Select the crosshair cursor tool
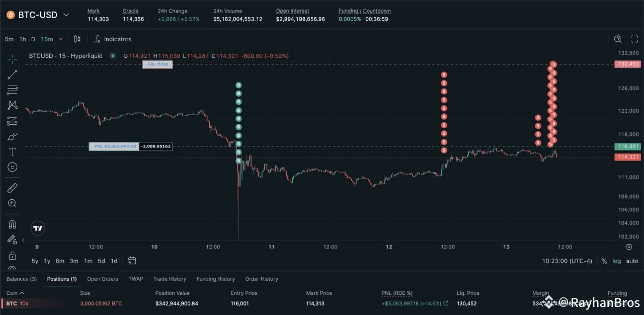The height and width of the screenshot is (315, 644). (x=12, y=59)
